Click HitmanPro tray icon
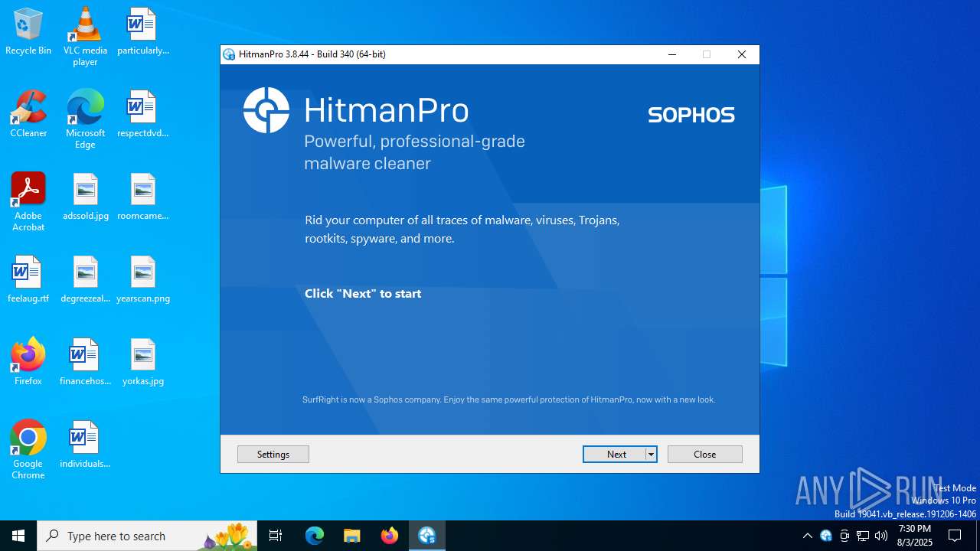The image size is (980, 551). tap(826, 536)
